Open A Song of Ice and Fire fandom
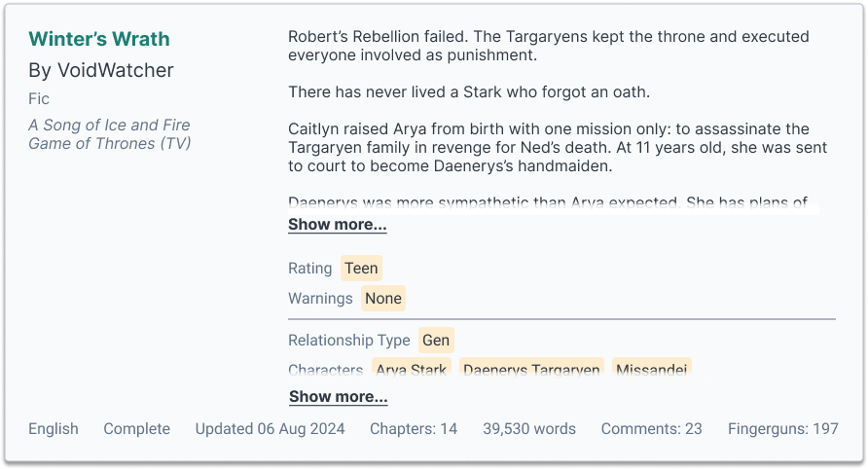Screen dimensions: 868x470 point(109,126)
